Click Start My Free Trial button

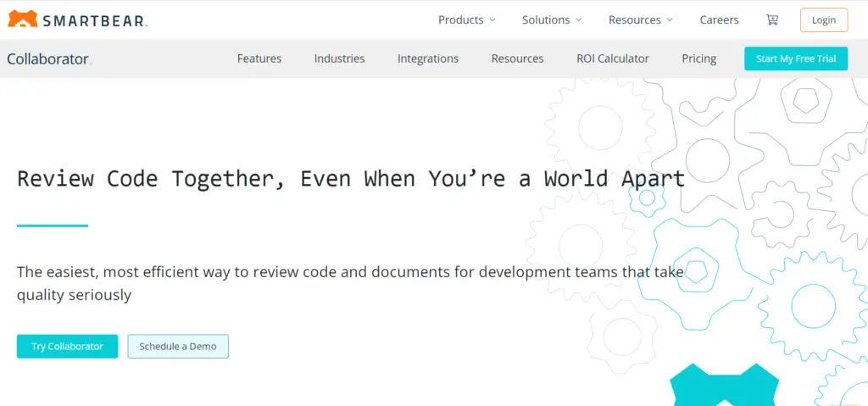click(795, 58)
